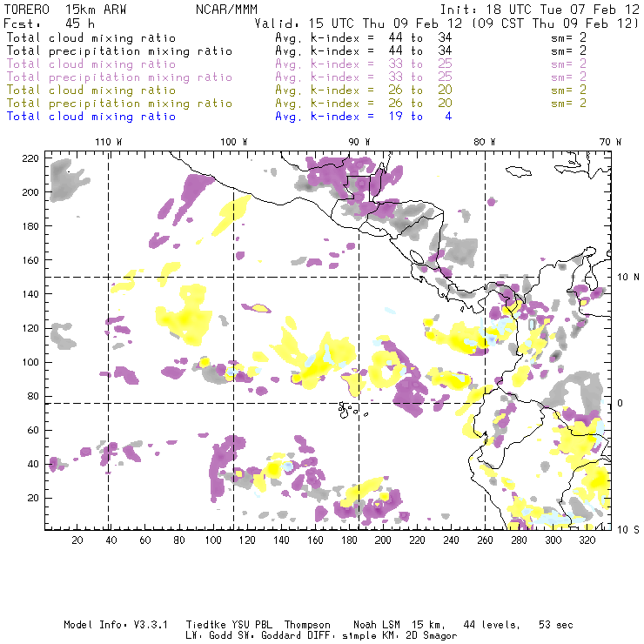Click the "320" tick label on bottom axis
Image resolution: width=644 pixels, height=644 pixels.
click(587, 540)
